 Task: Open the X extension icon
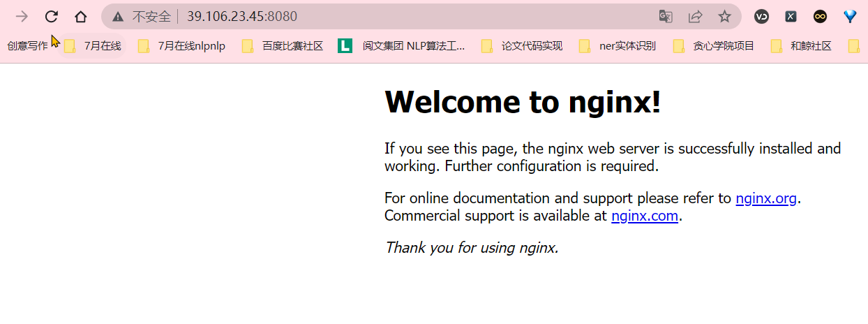791,16
